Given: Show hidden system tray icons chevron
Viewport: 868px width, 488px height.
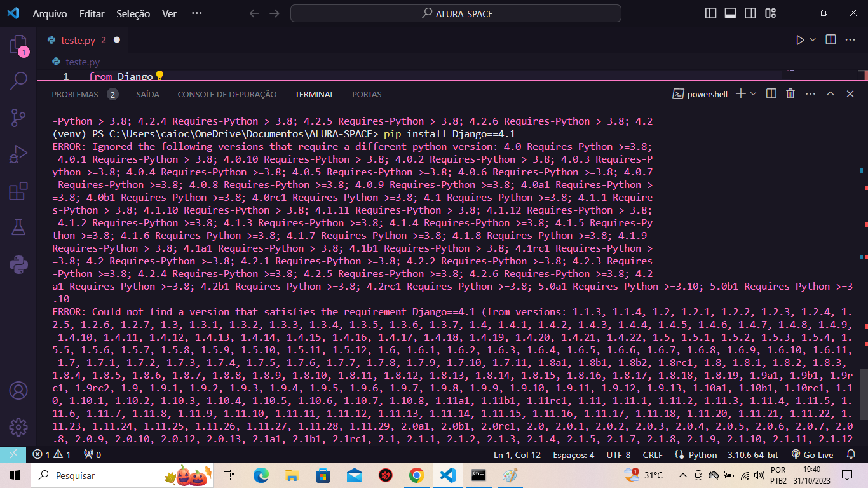Looking at the screenshot, I should tap(683, 475).
